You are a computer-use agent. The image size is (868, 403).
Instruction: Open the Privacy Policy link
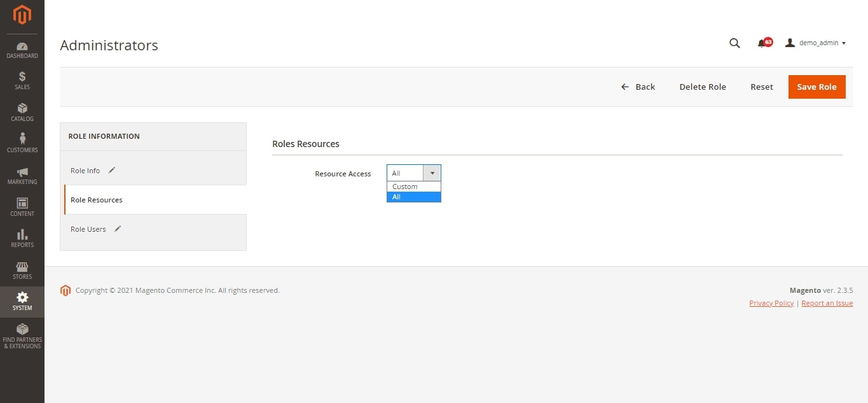pyautogui.click(x=771, y=303)
